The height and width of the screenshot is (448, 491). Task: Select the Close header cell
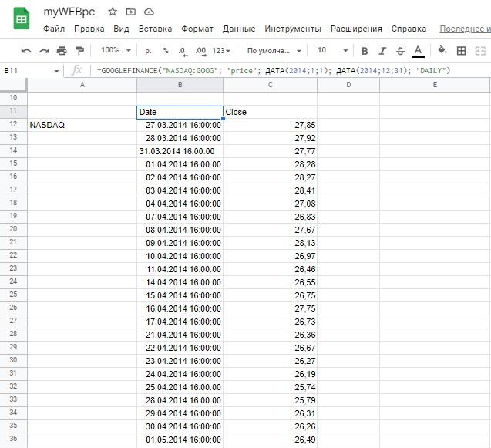click(271, 112)
